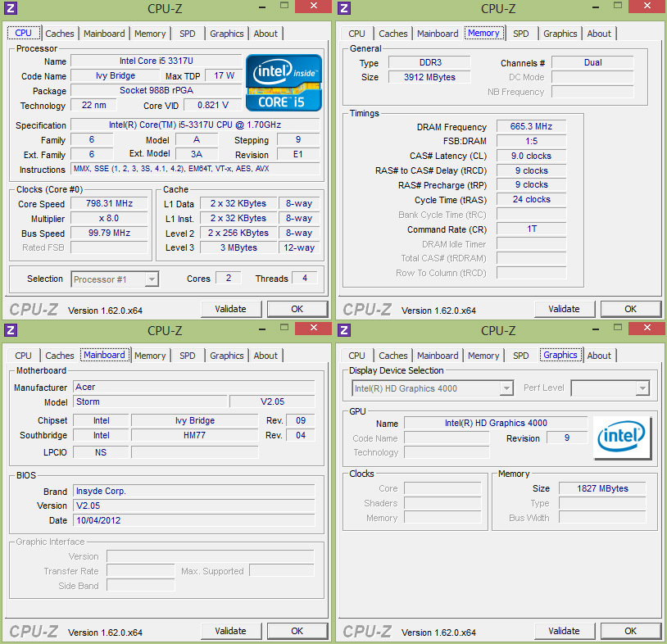Switch to the Caches tab in the CPU window
The image size is (667, 644).
pos(59,34)
